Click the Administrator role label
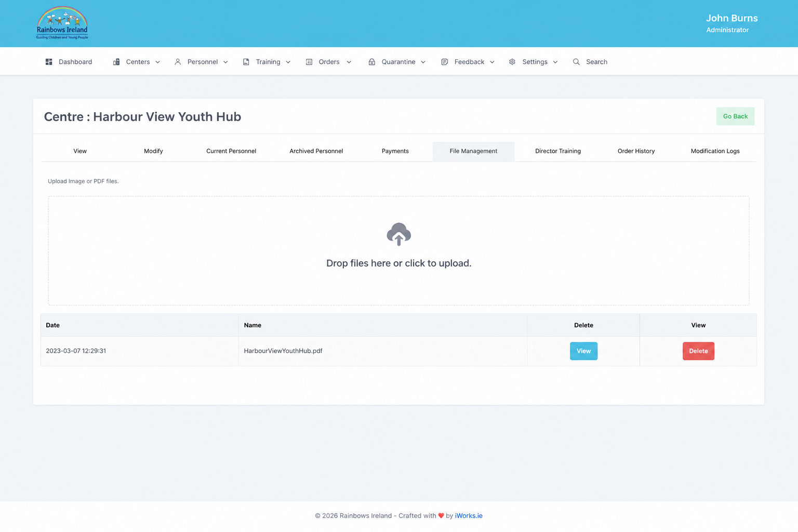The image size is (798, 532). click(727, 30)
